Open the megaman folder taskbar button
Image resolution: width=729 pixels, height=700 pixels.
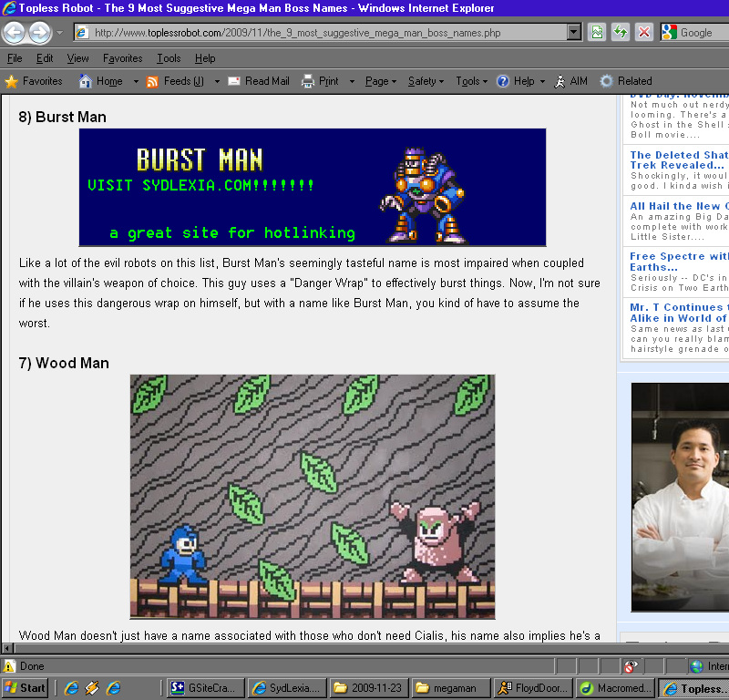pos(450,688)
